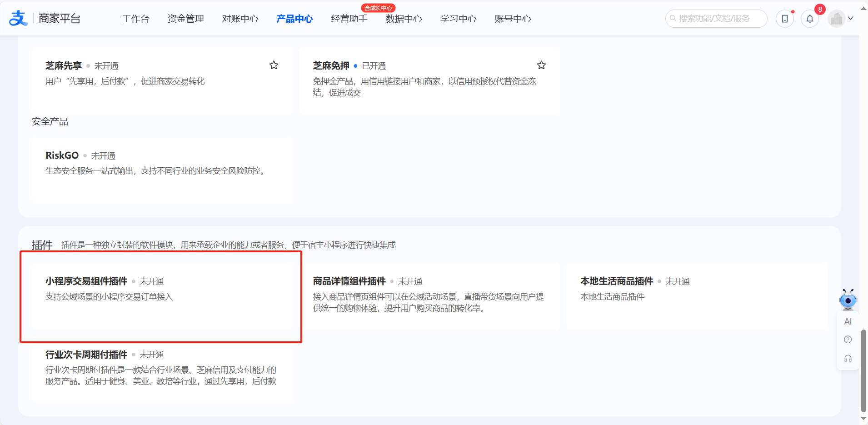Click description 支持公域场景的小程序交易订单接入
The height and width of the screenshot is (425, 868).
(x=109, y=297)
